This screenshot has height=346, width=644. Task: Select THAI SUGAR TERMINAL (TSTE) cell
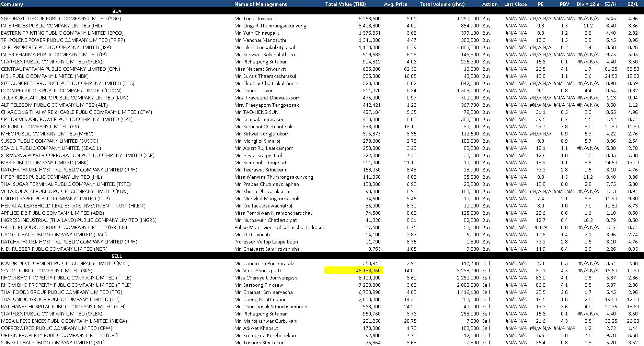click(66, 184)
